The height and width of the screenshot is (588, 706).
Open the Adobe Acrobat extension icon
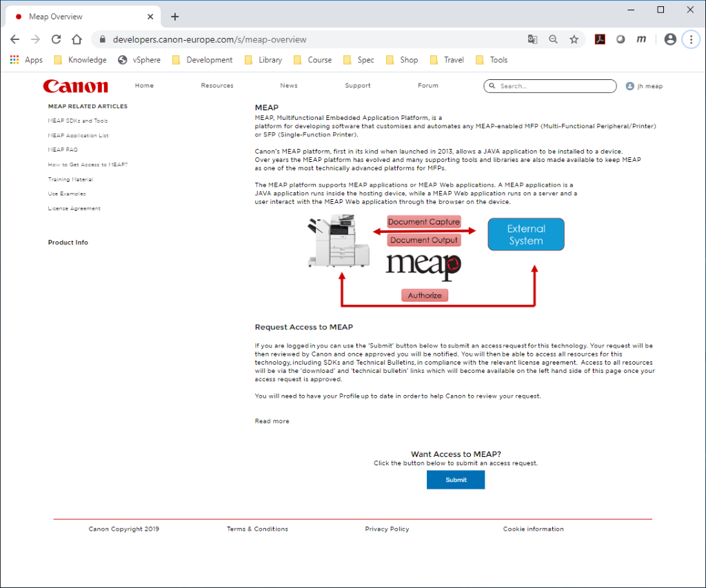tap(599, 39)
